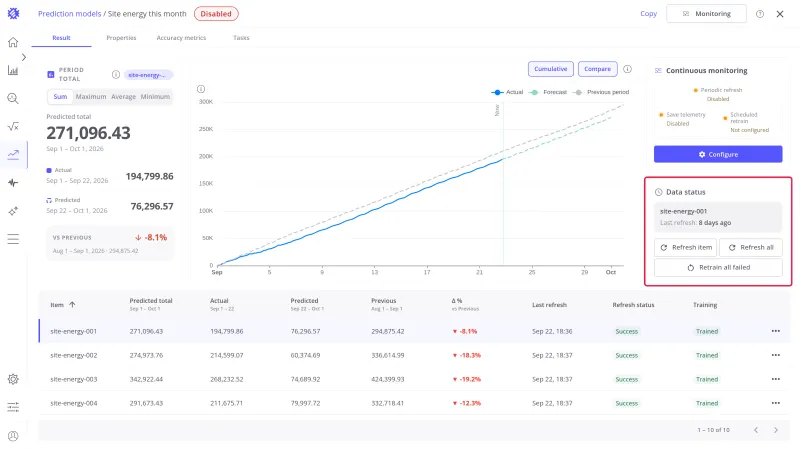The image size is (800, 450).
Task: Sort by Item column ascending arrow
Action: (72, 305)
